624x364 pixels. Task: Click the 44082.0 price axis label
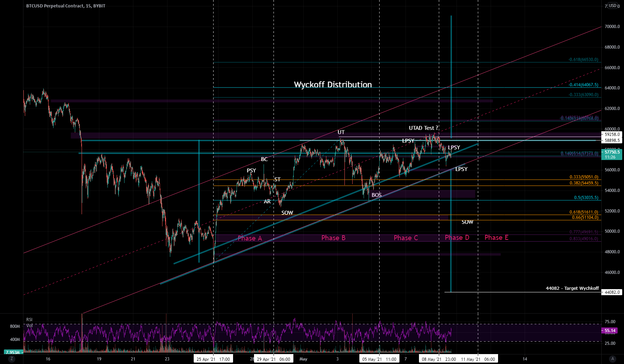pos(612,292)
